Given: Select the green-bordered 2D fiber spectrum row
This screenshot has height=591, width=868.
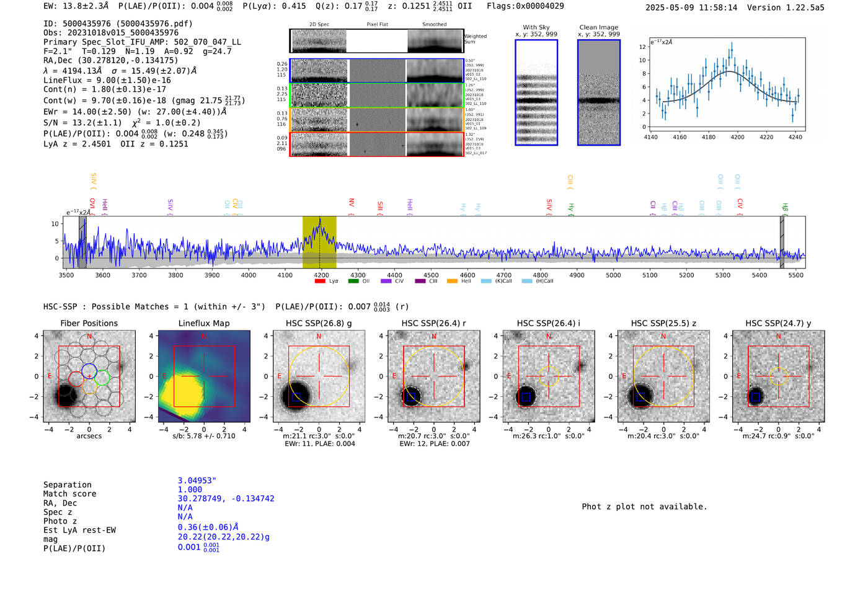Looking at the screenshot, I should click(x=377, y=96).
